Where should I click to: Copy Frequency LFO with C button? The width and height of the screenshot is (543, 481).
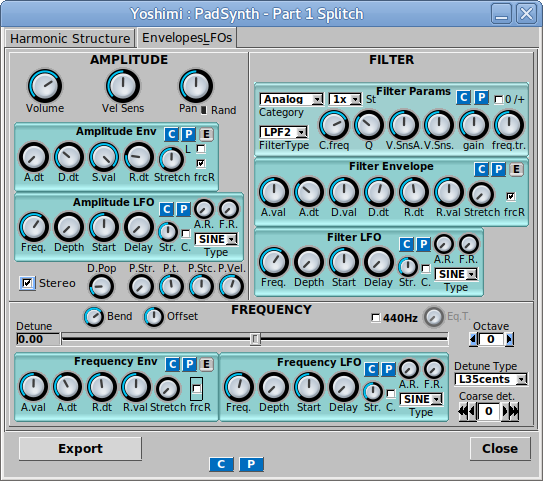click(372, 369)
